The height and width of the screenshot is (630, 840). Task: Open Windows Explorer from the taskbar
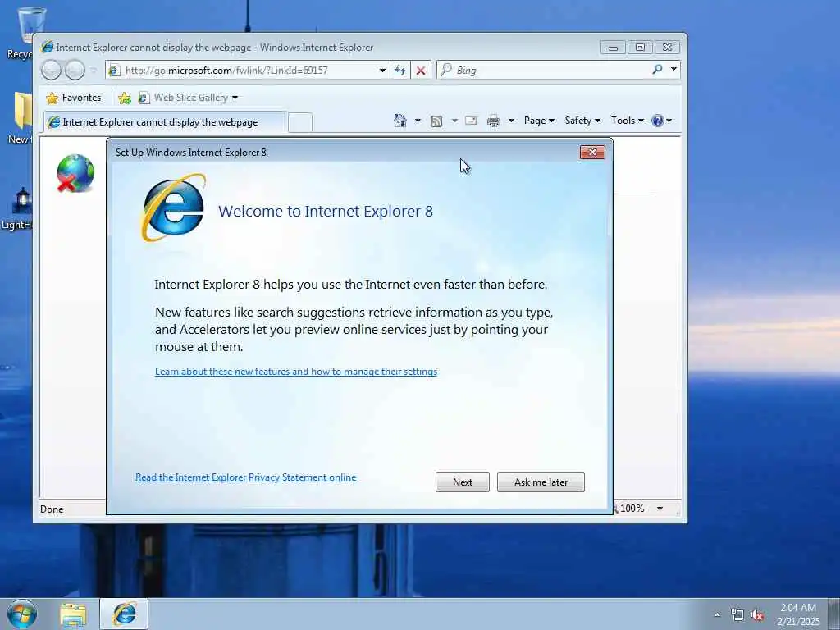(73, 614)
